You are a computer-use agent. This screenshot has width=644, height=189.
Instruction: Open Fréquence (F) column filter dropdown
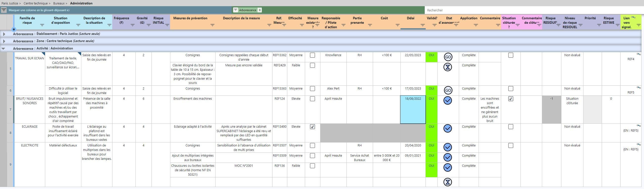click(x=133, y=25)
